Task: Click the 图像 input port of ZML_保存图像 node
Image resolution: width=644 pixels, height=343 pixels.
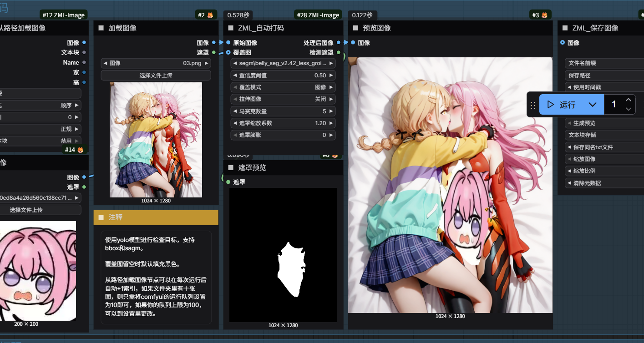Action: [x=563, y=43]
